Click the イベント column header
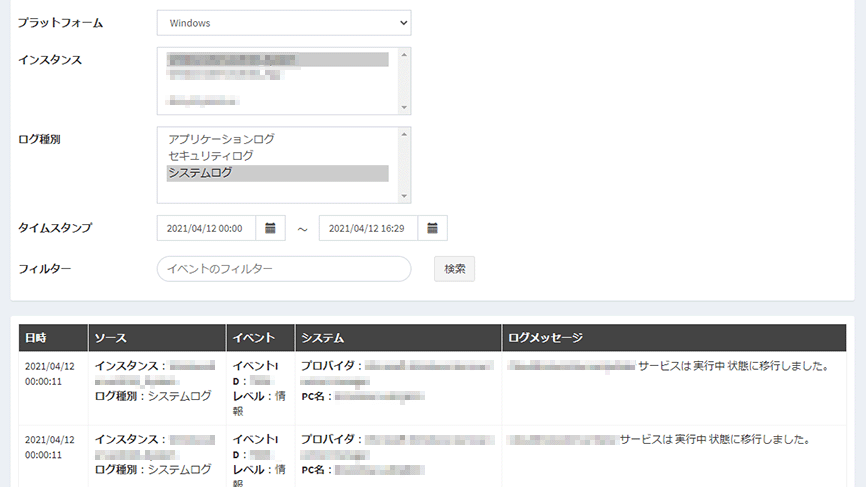 pyautogui.click(x=261, y=338)
